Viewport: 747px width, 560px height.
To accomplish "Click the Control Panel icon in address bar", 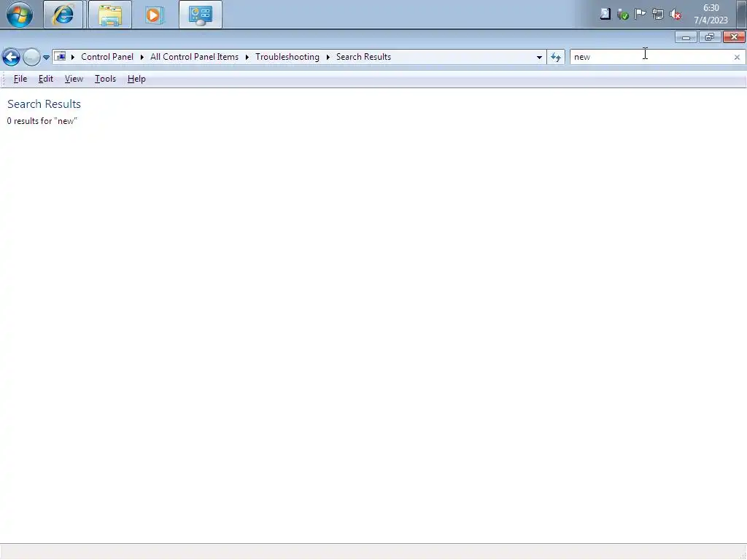I will 60,57.
